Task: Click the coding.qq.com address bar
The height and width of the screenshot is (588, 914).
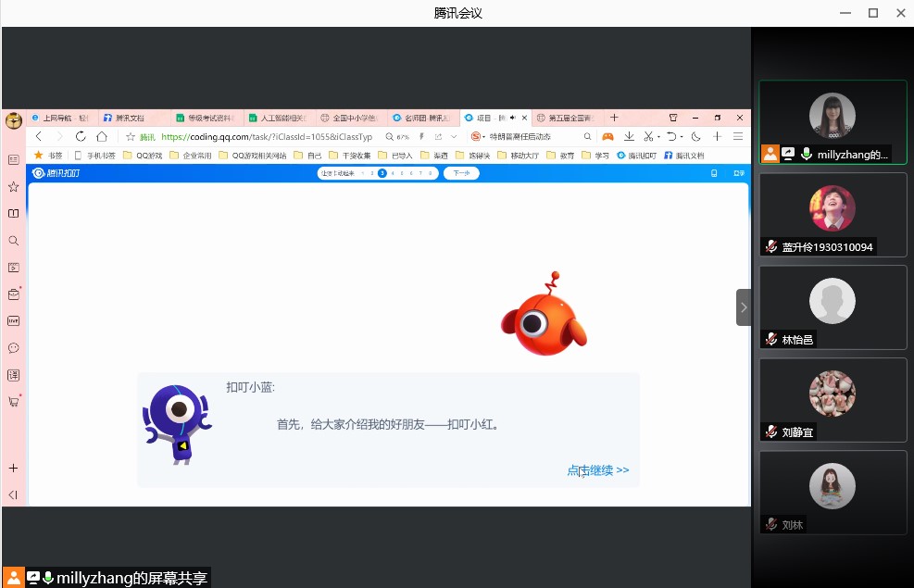Action: coord(267,137)
